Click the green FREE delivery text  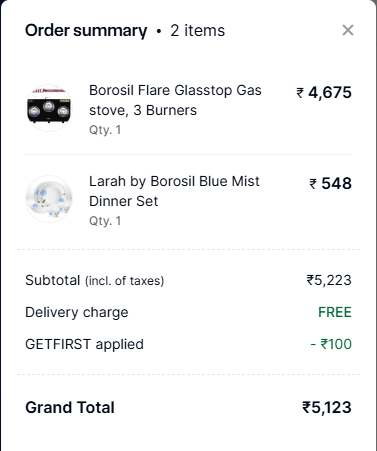(335, 312)
